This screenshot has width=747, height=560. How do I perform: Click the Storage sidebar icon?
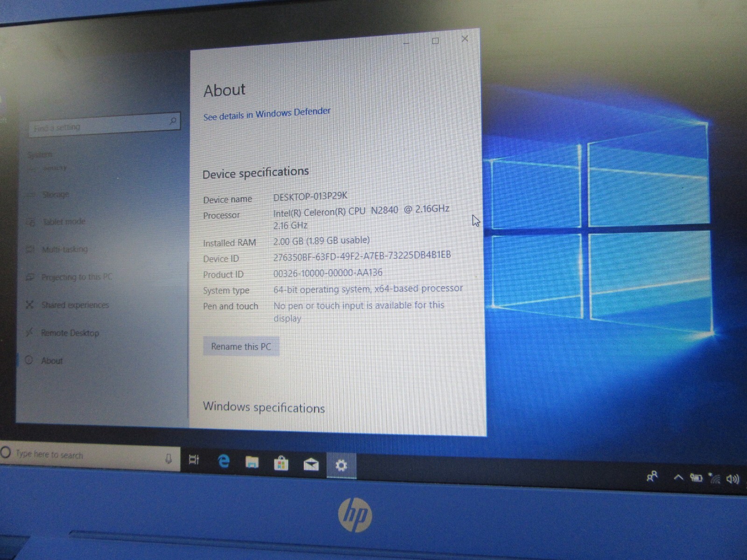pos(31,195)
